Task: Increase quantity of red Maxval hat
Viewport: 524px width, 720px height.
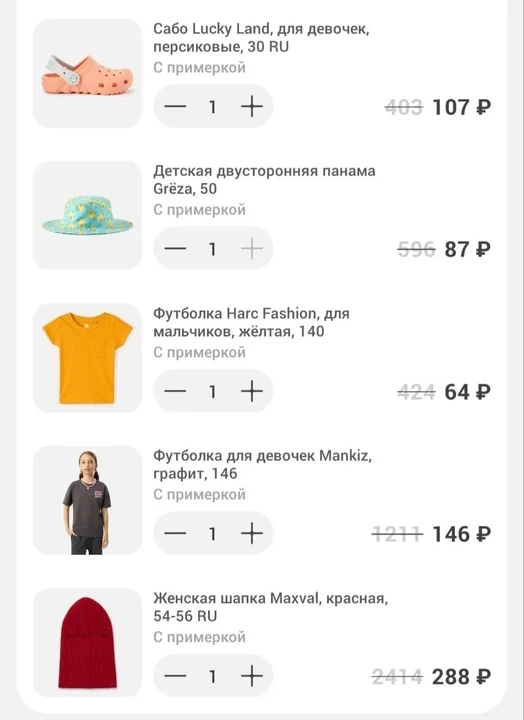Action: tap(252, 676)
